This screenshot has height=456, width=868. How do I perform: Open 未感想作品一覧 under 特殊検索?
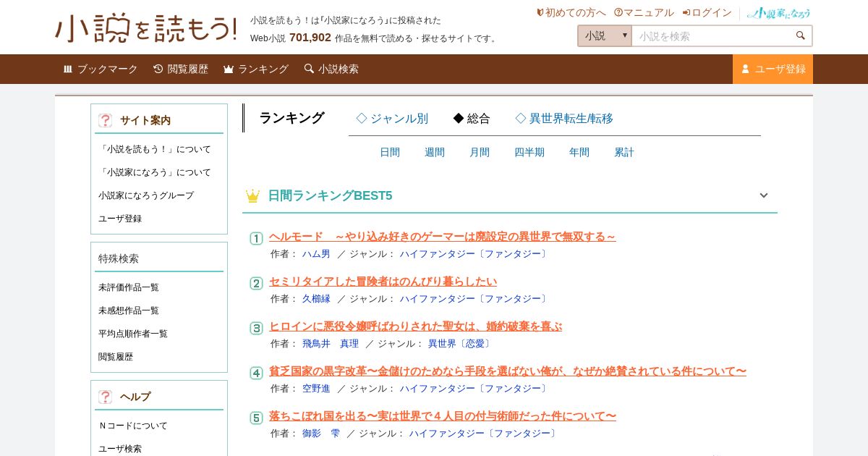coord(129,311)
